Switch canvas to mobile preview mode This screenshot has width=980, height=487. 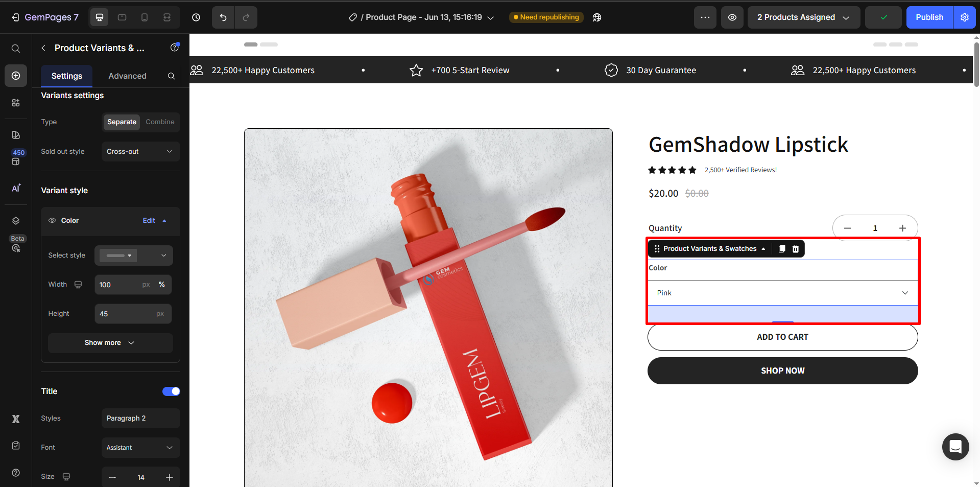click(145, 17)
